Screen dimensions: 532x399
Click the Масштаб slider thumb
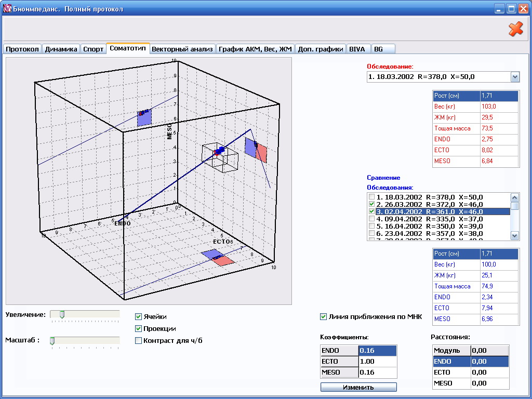point(52,341)
